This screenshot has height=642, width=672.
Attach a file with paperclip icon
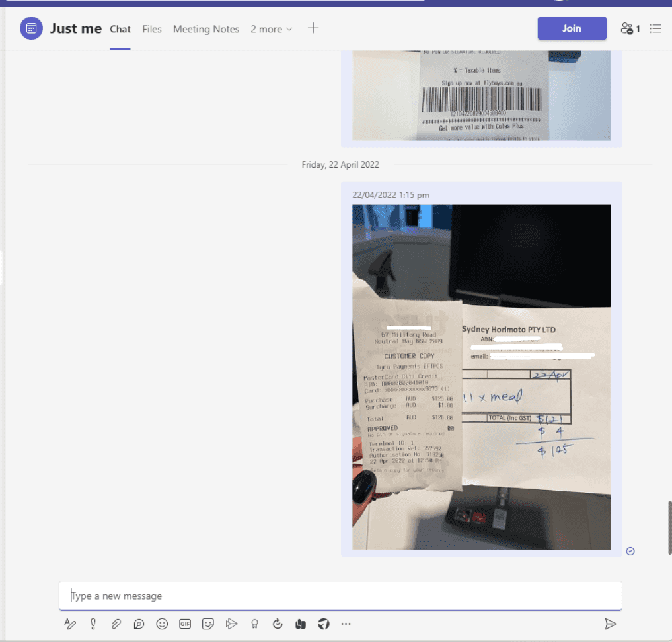tap(116, 624)
